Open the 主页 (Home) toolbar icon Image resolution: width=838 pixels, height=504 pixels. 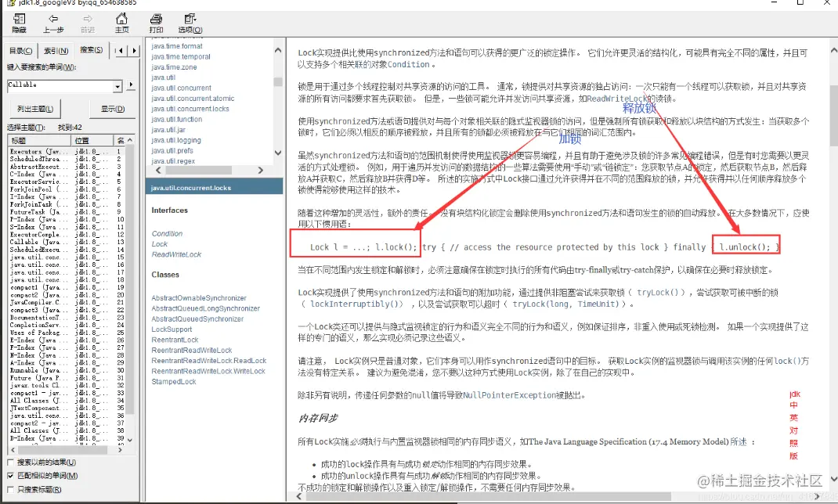(122, 23)
